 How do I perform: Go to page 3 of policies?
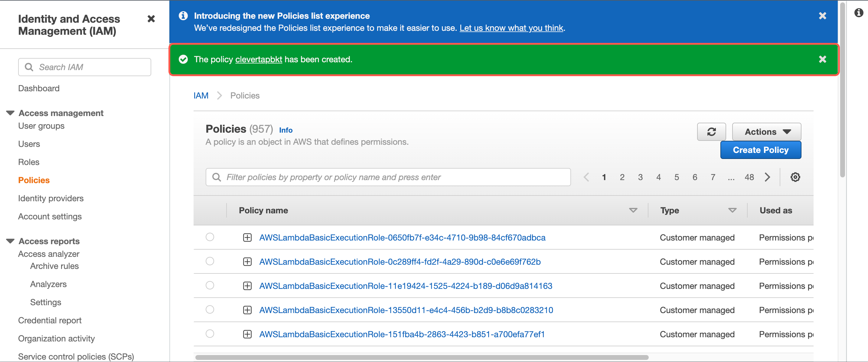640,177
